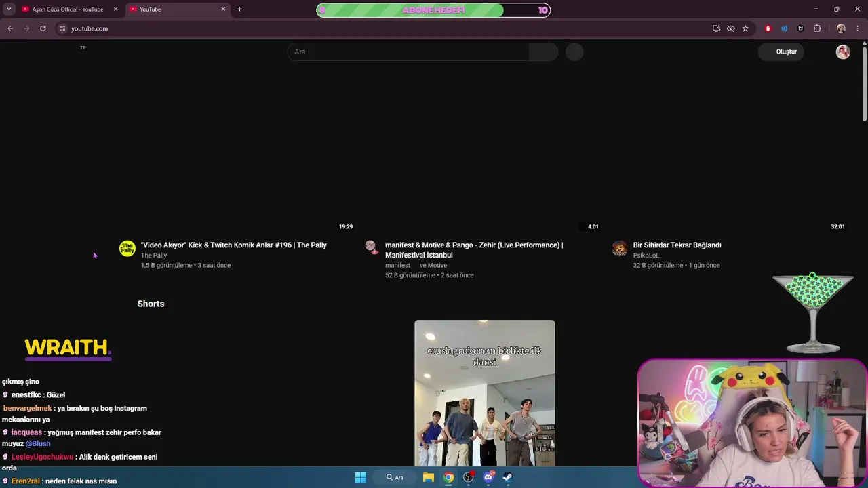Screen dimensions: 868x488
Task: Click the round voice search button
Action: (574, 52)
